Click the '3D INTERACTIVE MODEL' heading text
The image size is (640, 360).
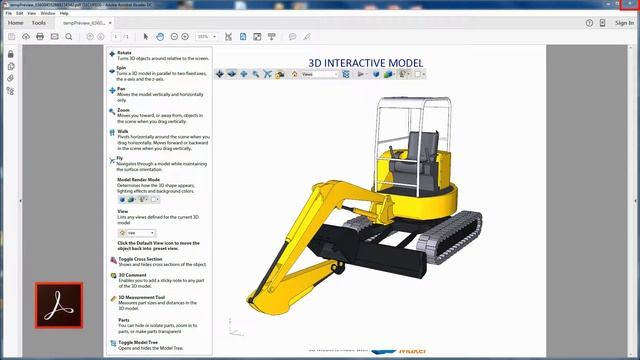pyautogui.click(x=365, y=63)
